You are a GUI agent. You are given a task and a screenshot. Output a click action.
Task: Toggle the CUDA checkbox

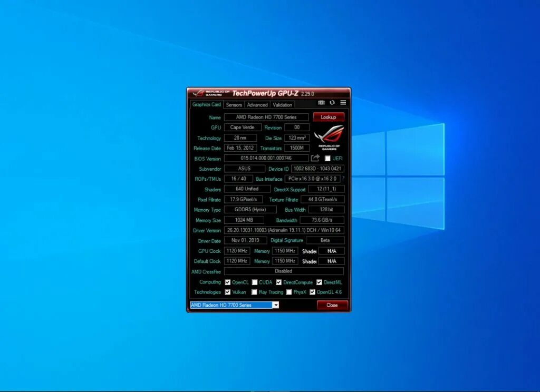(255, 282)
